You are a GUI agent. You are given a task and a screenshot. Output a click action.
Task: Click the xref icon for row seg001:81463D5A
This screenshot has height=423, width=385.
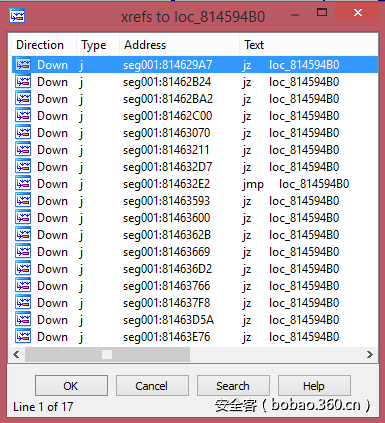[x=23, y=320]
